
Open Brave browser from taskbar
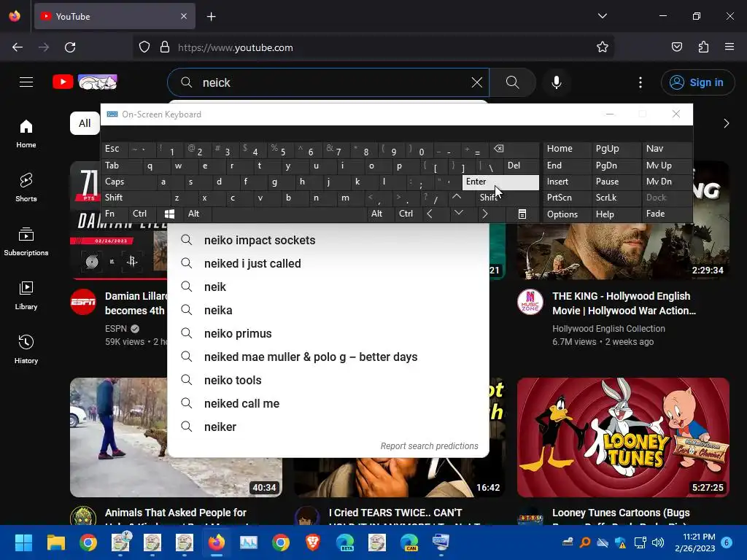tap(313, 542)
